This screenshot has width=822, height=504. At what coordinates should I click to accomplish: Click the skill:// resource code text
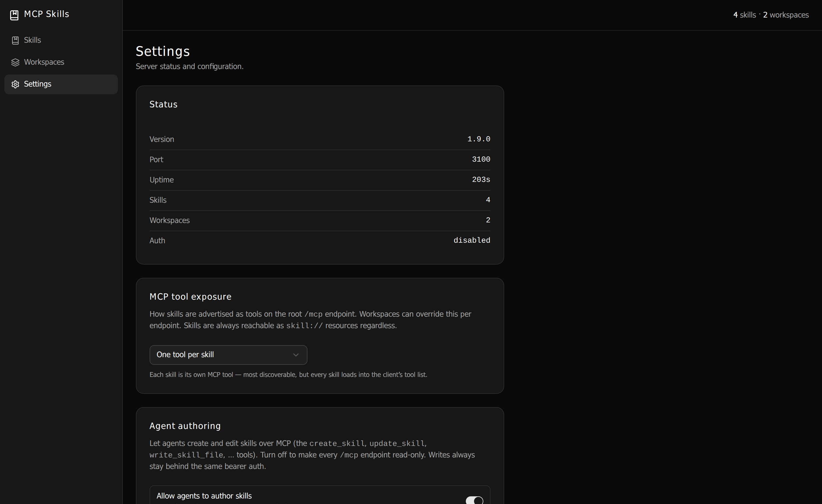[304, 326]
